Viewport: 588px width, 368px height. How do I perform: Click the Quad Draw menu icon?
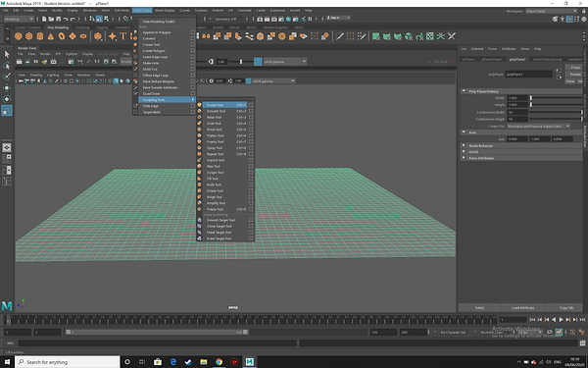135,93
